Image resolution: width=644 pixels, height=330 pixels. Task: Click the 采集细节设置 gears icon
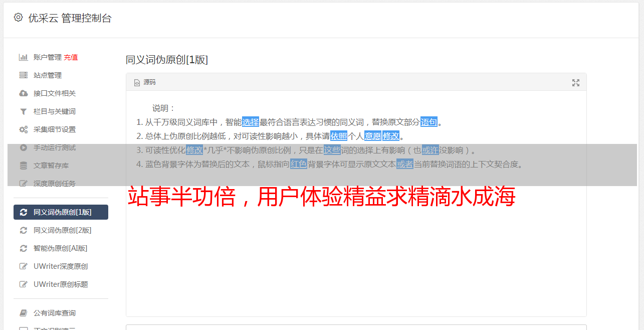click(23, 129)
